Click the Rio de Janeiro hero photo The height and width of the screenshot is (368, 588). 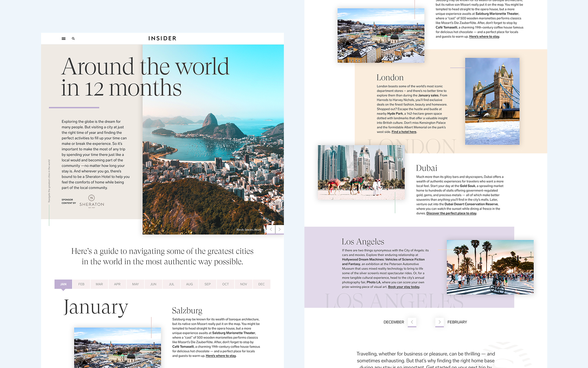(x=213, y=140)
